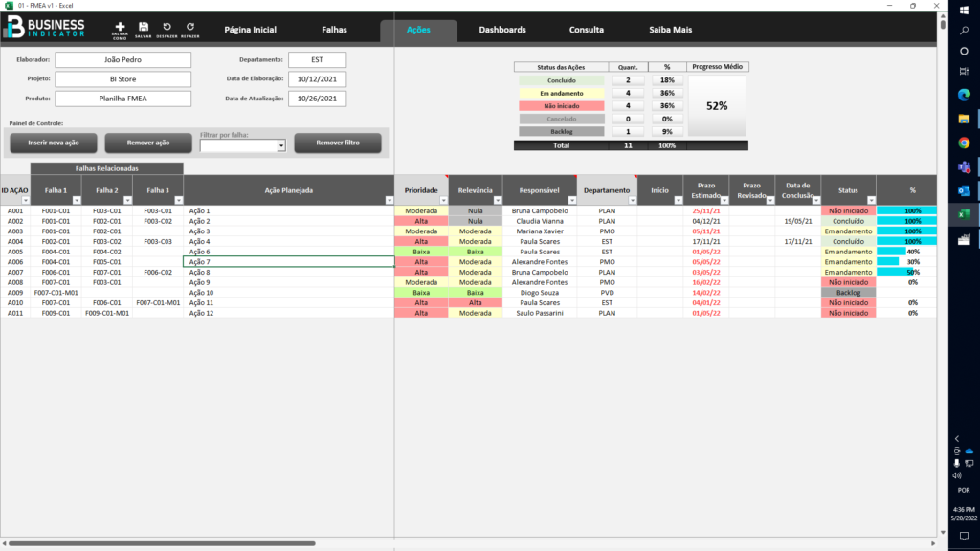Click the Desfazer undo icon
980x551 pixels.
point(168,26)
